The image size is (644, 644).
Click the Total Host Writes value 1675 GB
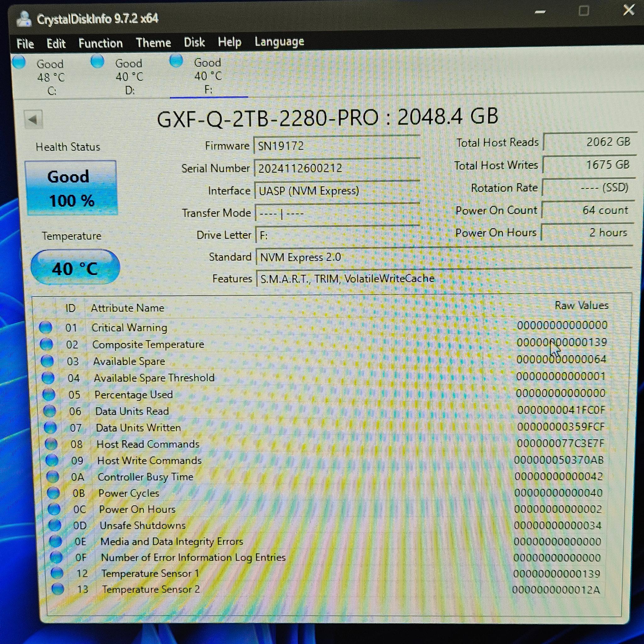click(589, 165)
